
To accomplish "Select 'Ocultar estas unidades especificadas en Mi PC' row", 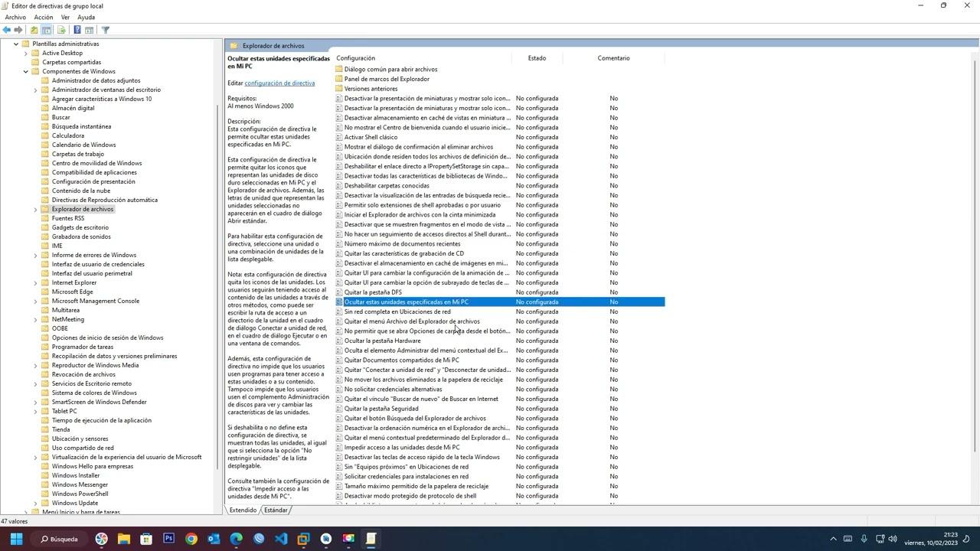I will point(500,302).
